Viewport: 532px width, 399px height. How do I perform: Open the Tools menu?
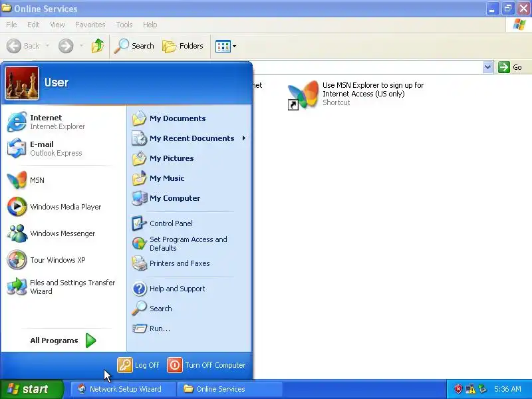[124, 25]
